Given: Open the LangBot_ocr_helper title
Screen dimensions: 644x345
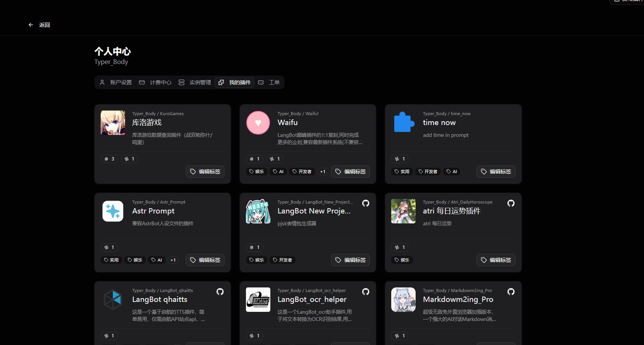Looking at the screenshot, I should pyautogui.click(x=312, y=299).
